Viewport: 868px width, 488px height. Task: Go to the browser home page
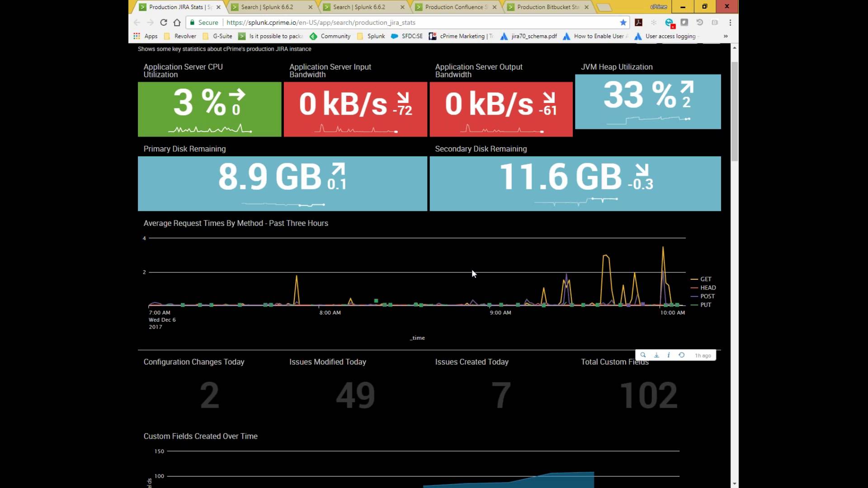point(177,22)
